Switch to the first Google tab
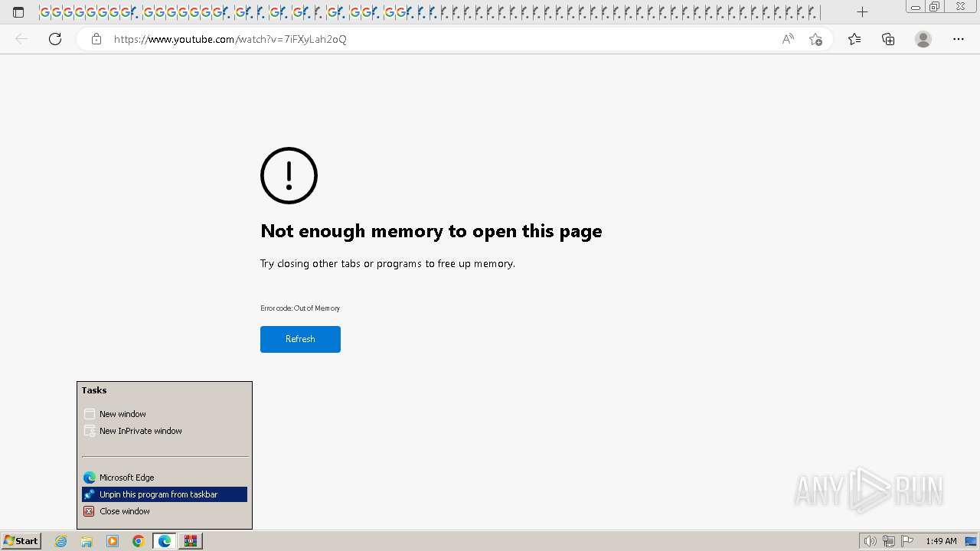 pyautogui.click(x=44, y=12)
